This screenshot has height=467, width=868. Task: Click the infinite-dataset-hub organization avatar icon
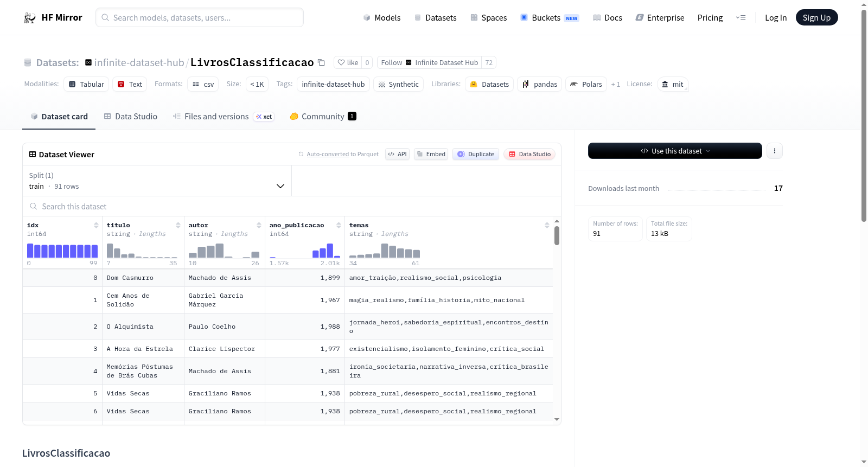pyautogui.click(x=88, y=62)
